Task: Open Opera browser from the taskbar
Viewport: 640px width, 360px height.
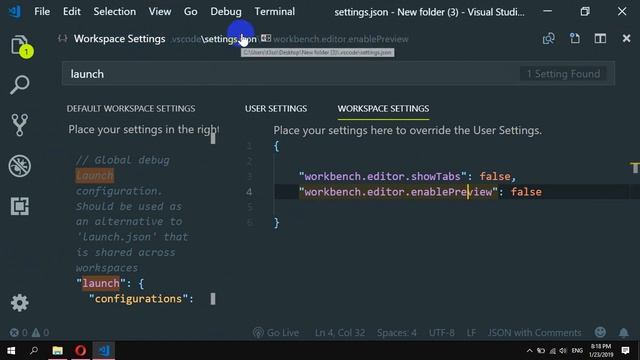Action: pyautogui.click(x=80, y=351)
